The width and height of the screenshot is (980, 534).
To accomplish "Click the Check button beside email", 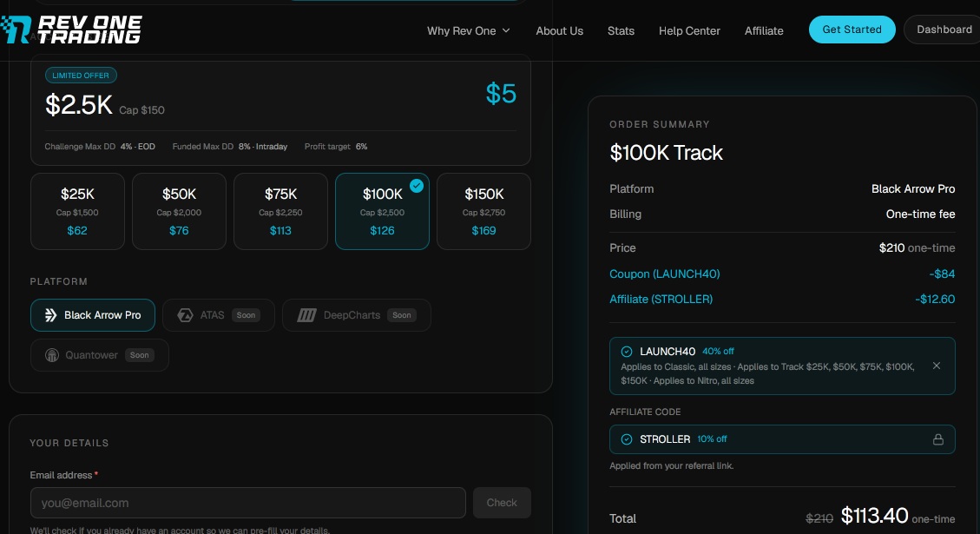I will point(502,503).
